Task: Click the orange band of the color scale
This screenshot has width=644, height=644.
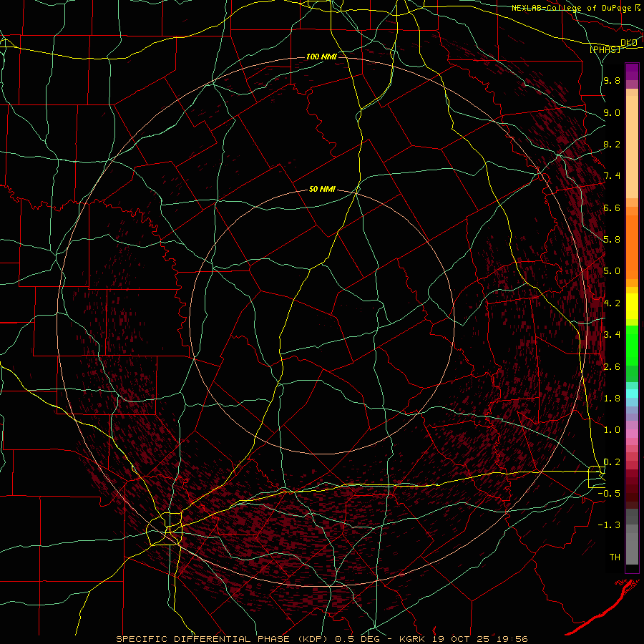Action: click(x=632, y=247)
